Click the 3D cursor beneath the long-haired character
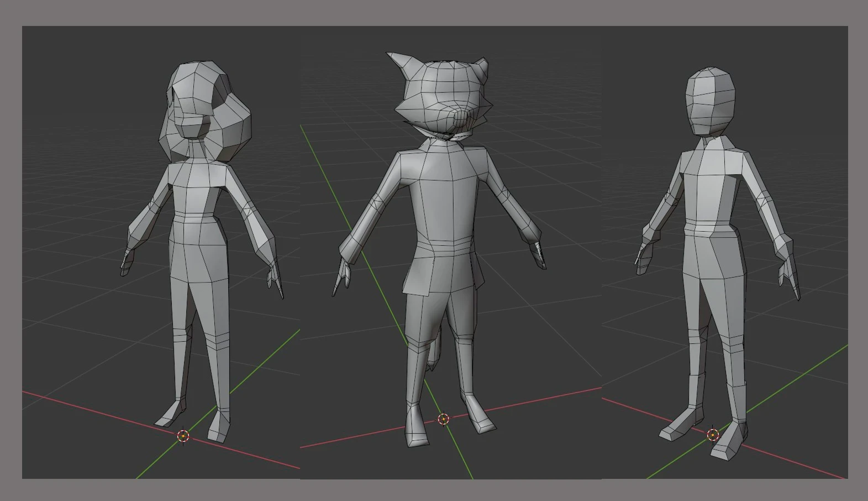This screenshot has width=868, height=501. pos(183,436)
